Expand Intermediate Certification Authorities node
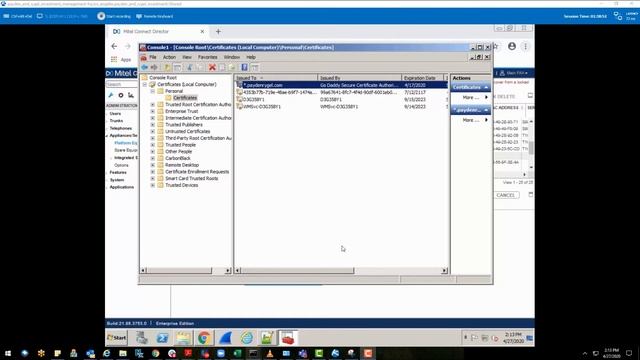Screen dimensions: 640x360 click(x=153, y=118)
